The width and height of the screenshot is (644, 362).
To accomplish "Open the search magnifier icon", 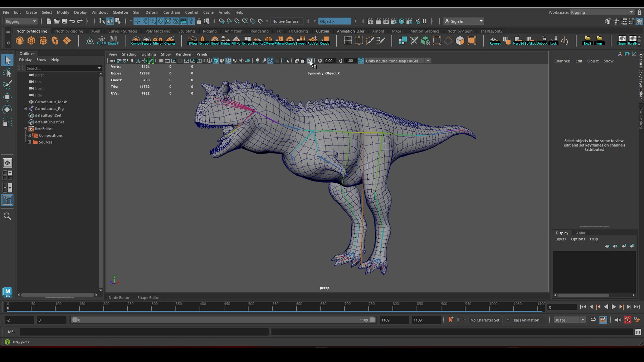I will point(7,216).
